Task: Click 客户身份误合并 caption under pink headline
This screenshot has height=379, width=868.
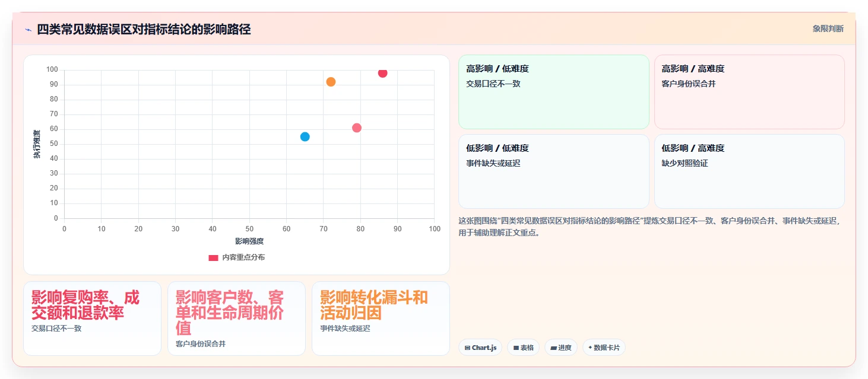Action: [201, 343]
